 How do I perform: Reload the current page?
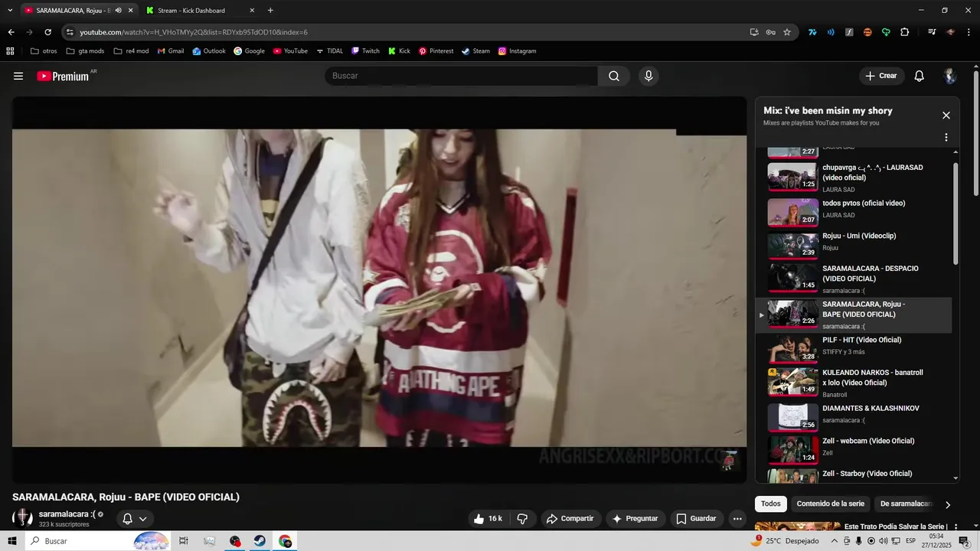[x=47, y=32]
